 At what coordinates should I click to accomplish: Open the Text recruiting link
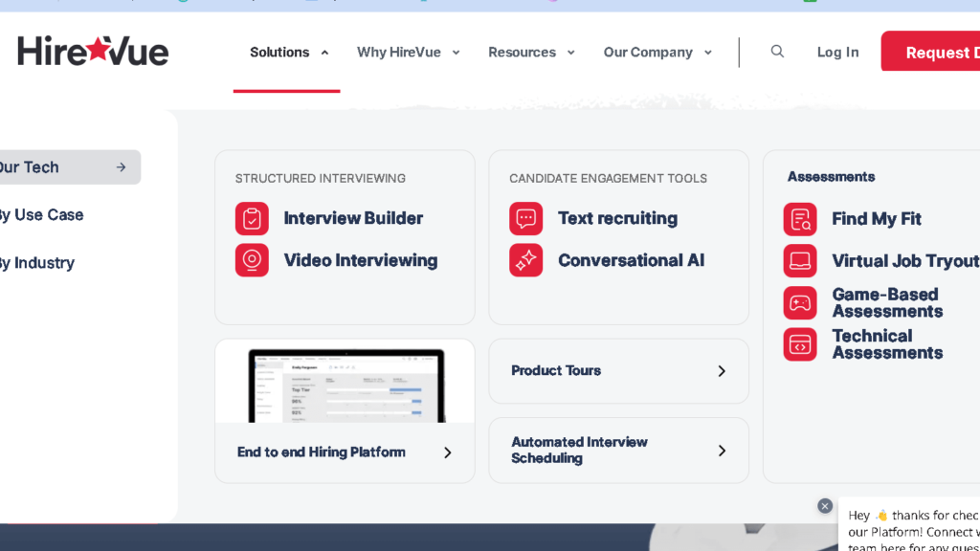point(617,218)
